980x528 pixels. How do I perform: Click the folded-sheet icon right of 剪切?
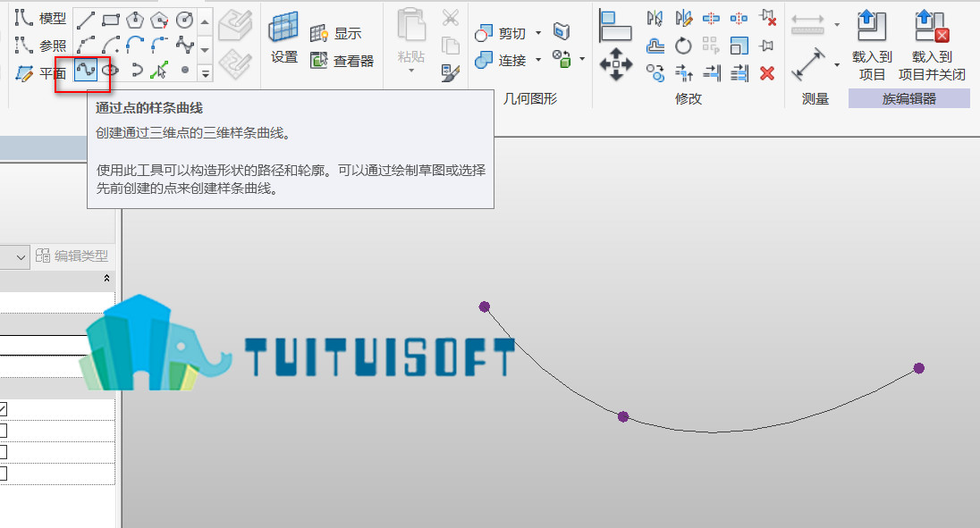click(562, 31)
